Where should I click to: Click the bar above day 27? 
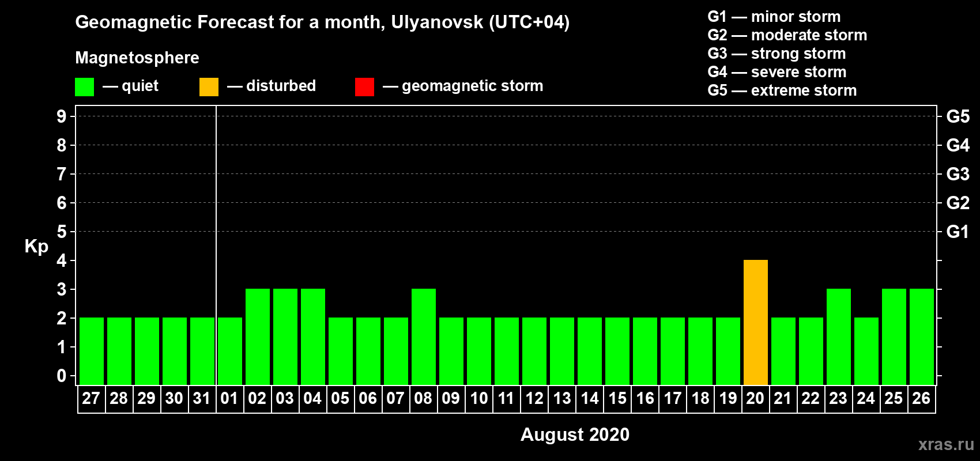click(92, 351)
